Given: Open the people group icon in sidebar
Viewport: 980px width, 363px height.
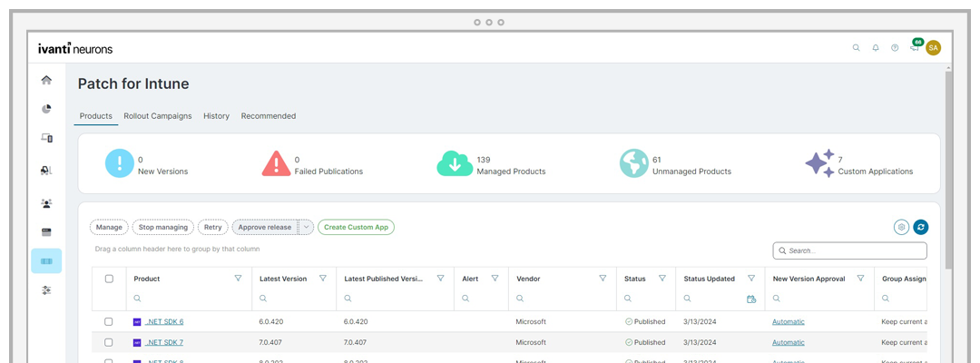Looking at the screenshot, I should click(46, 203).
